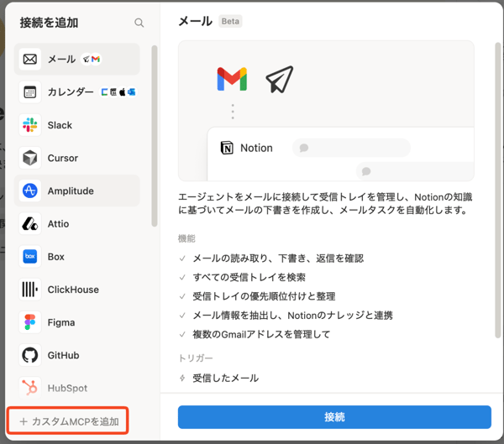This screenshot has height=444, width=504.
Task: Click text すべての受信トレイを検索
Action: click(249, 277)
